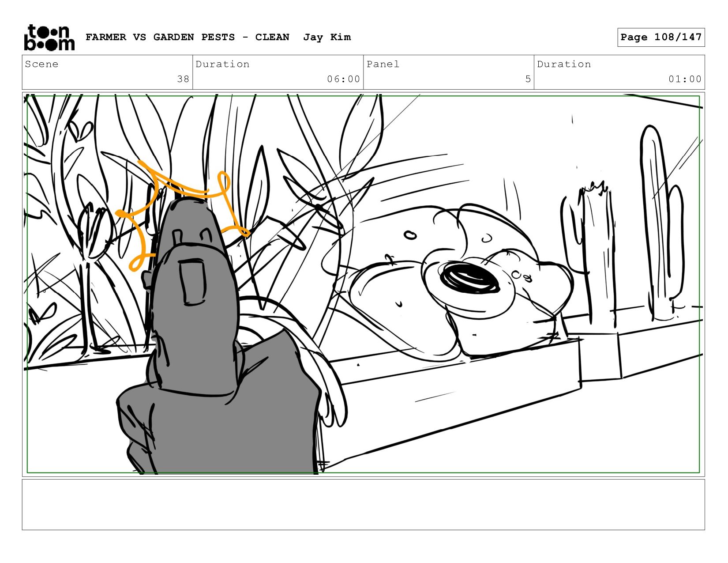
Task: Click the scene number '38'
Action: [x=183, y=79]
